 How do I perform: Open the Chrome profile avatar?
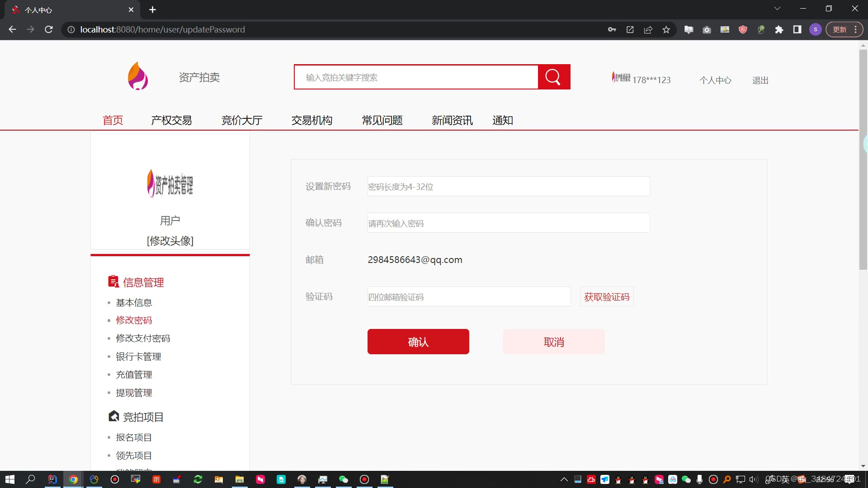(815, 29)
